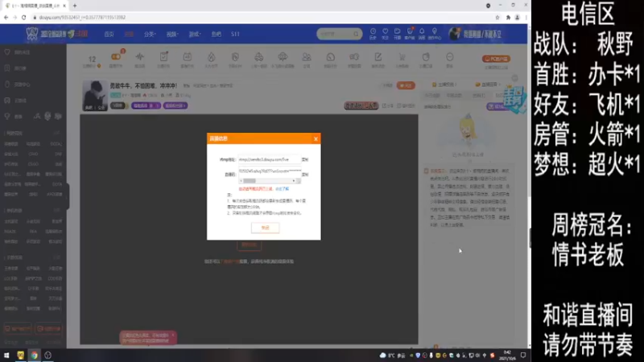Click the stream key text field
644x362 pixels.
pyautogui.click(x=270, y=171)
